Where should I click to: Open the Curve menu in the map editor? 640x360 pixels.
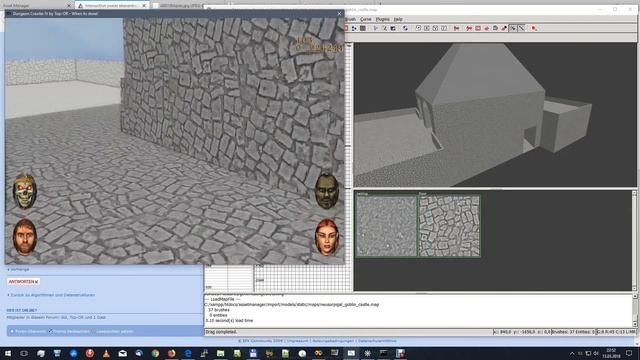click(366, 19)
